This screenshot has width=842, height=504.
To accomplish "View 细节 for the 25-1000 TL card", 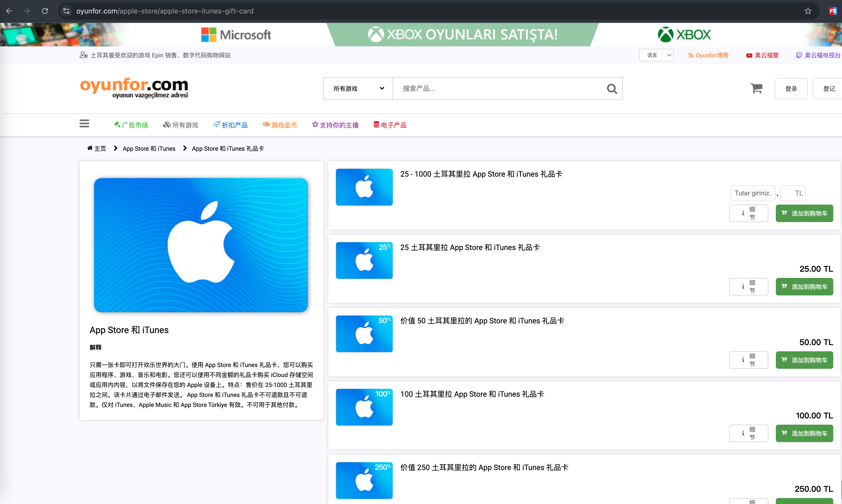I will tap(748, 213).
